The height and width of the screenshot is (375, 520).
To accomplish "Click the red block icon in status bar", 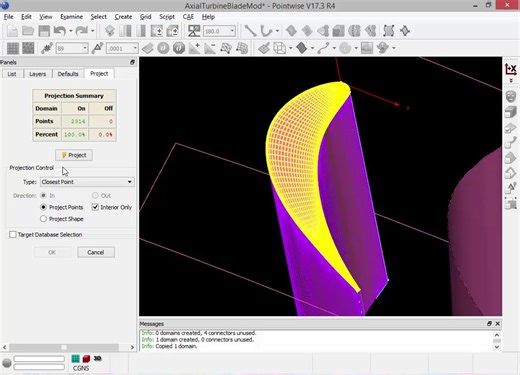I will point(86,359).
